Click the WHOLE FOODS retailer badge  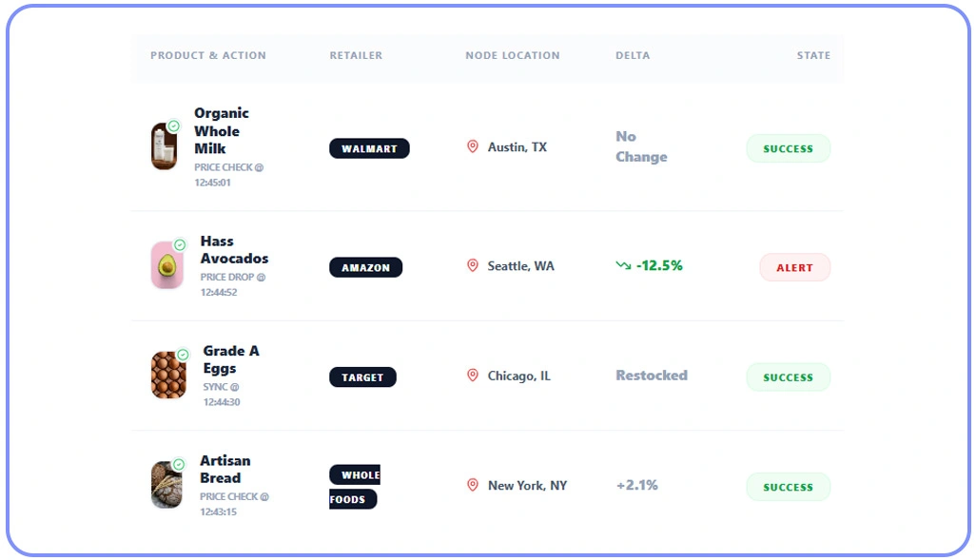coord(354,486)
